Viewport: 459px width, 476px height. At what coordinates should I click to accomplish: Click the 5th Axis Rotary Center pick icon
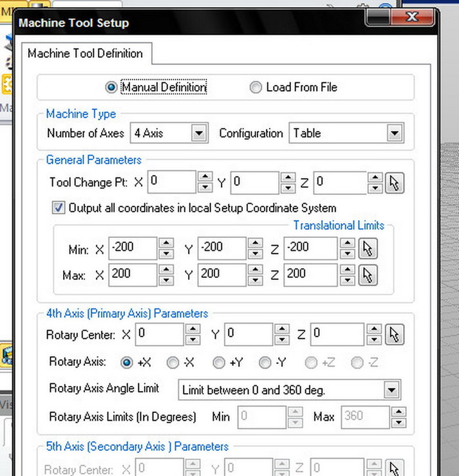pos(394,469)
